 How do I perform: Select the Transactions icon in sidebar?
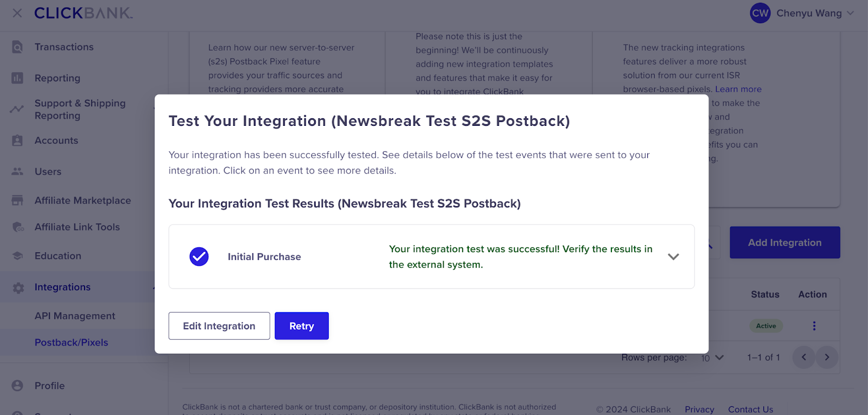(17, 47)
